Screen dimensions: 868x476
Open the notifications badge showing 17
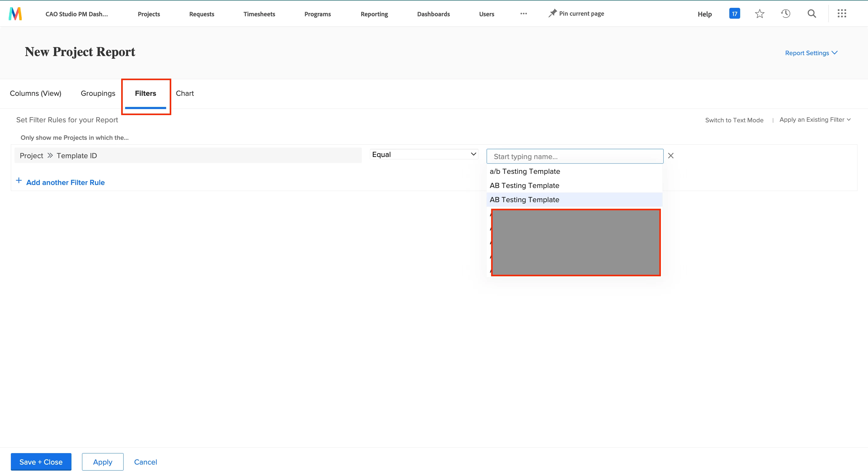coord(734,14)
